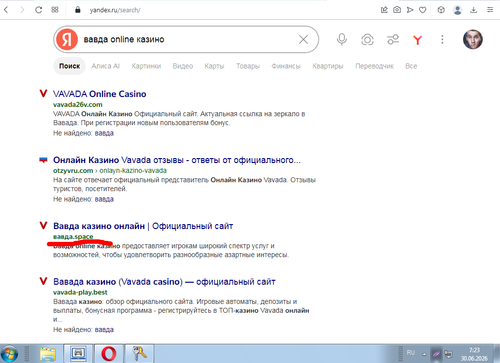
Task: Switch to the Алиса AI tab
Action: point(105,66)
